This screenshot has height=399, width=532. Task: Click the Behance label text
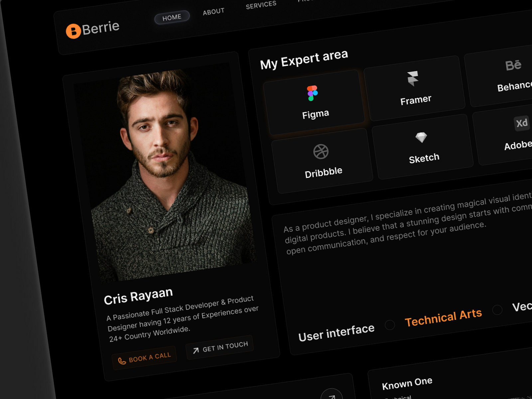[x=515, y=86]
